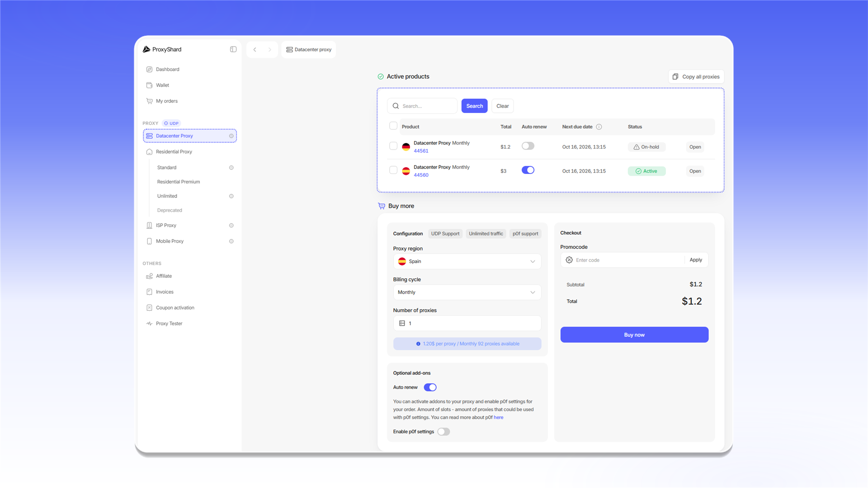868x488 pixels.
Task: Click gear icon next to ISP Proxy
Action: click(x=231, y=225)
